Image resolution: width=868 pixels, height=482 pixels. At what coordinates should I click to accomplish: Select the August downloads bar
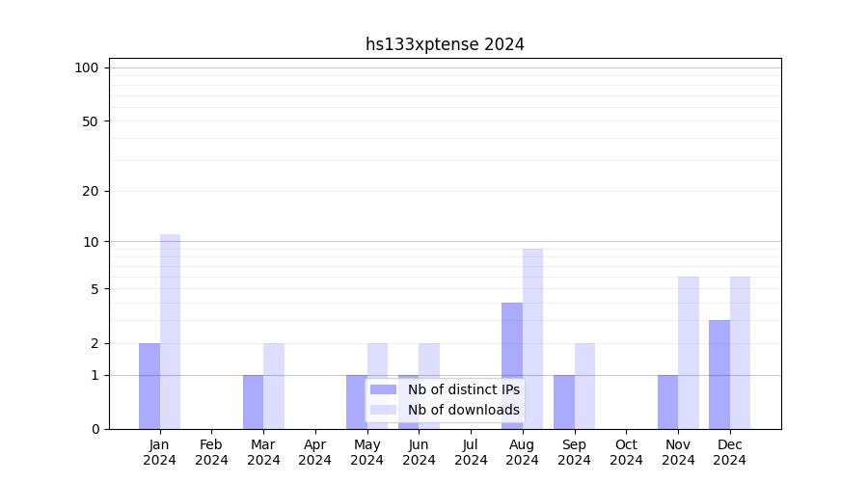point(532,338)
